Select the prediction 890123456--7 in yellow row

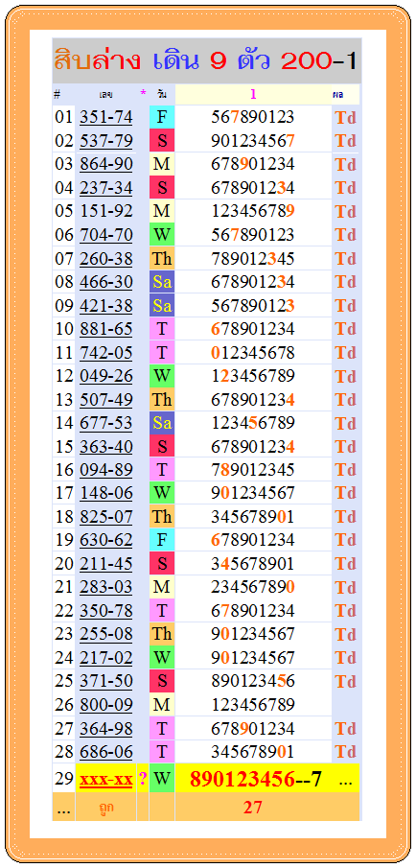[256, 779]
